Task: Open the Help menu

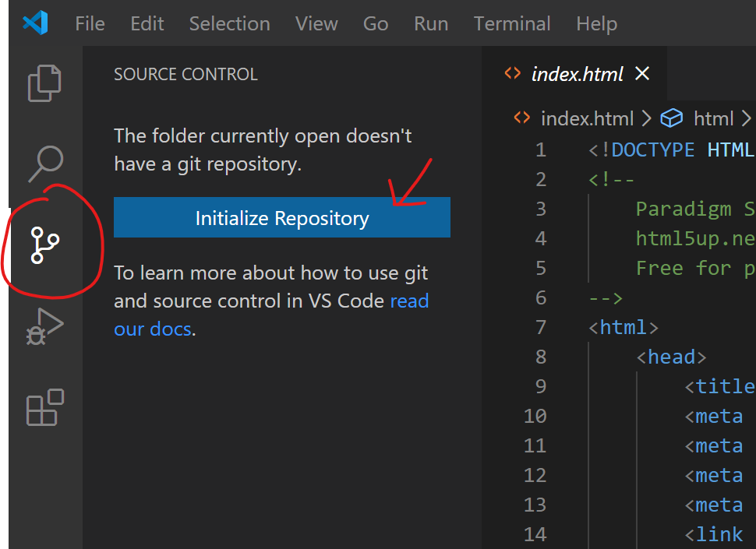Action: [596, 24]
